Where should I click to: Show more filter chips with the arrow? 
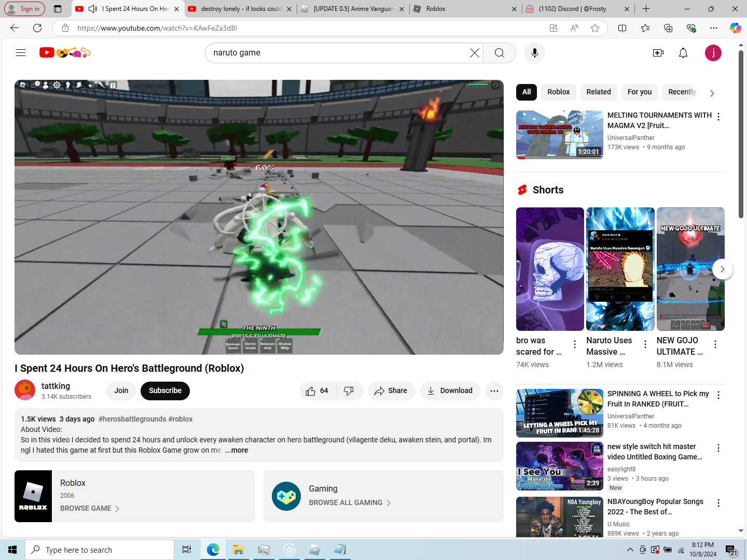pyautogui.click(x=712, y=93)
